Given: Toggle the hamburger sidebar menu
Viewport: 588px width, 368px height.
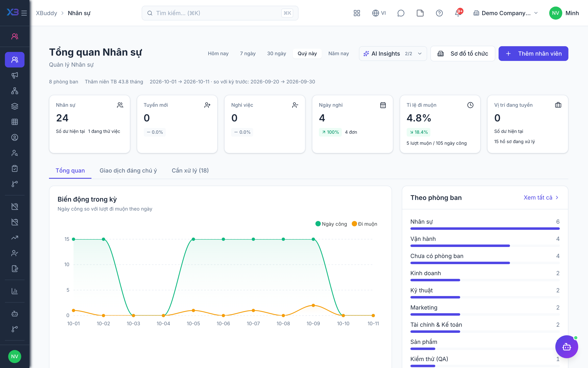Looking at the screenshot, I should coord(24,13).
